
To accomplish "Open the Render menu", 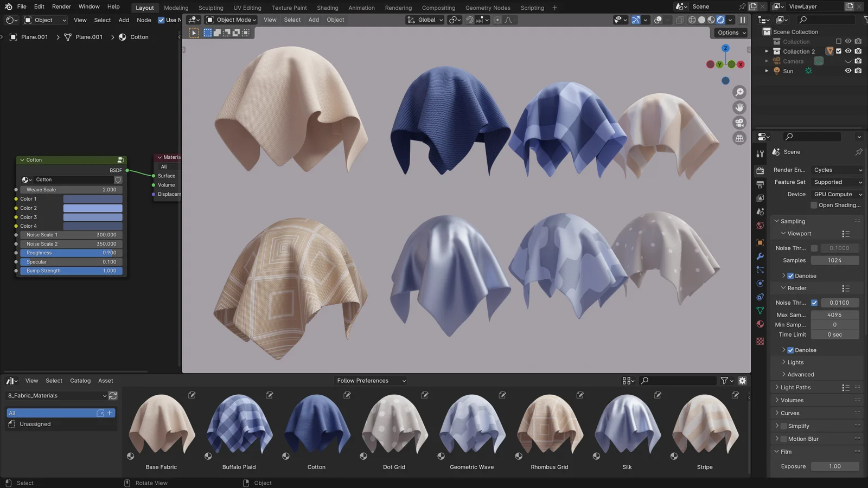I will point(61,6).
